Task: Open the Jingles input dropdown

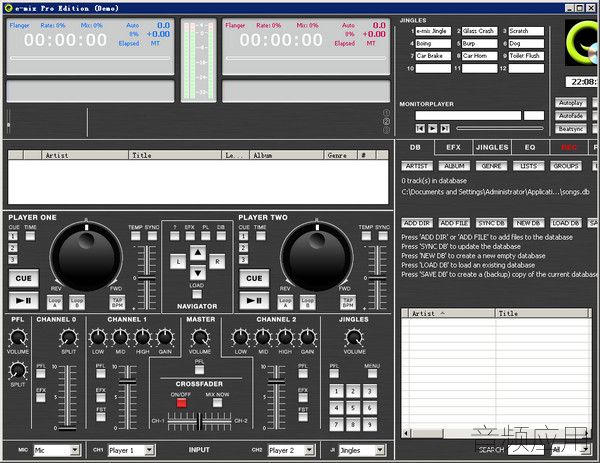Action: pyautogui.click(x=380, y=450)
